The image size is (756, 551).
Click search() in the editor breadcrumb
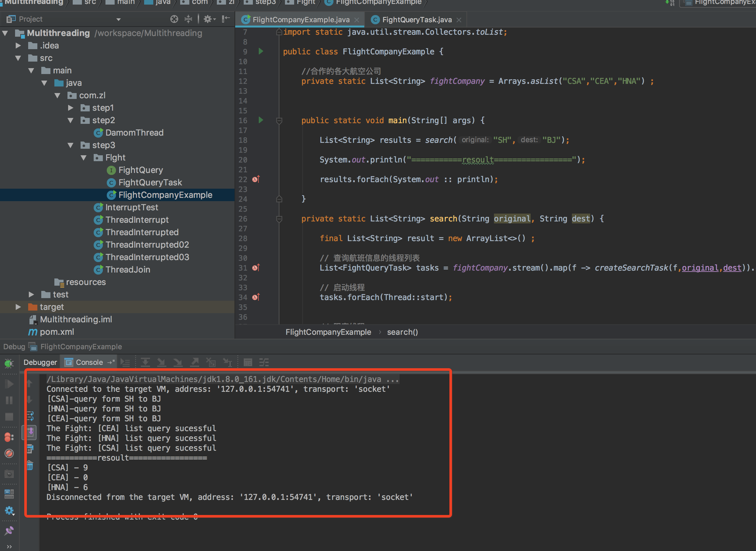point(402,332)
